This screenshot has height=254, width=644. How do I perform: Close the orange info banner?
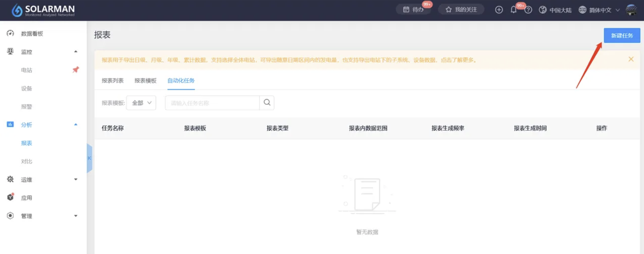pyautogui.click(x=631, y=59)
